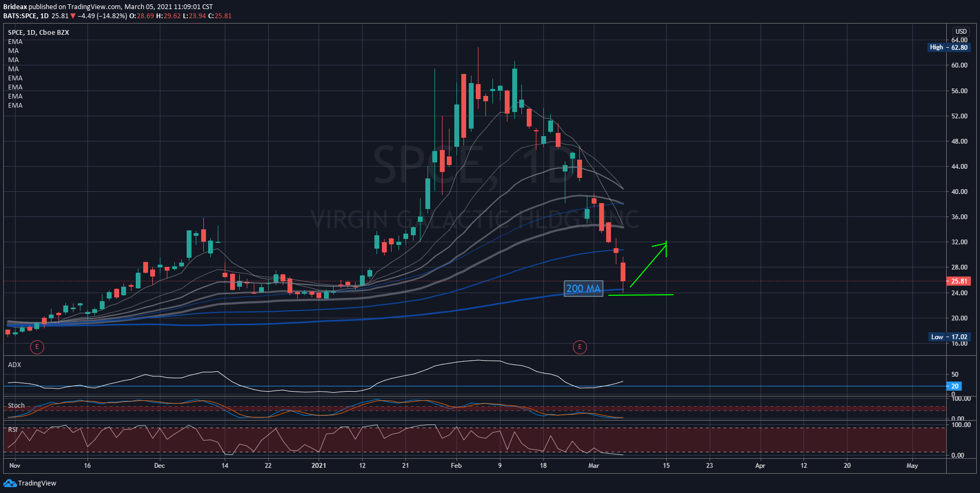Click the 50 scale value in ADX pane
Image resolution: width=980 pixels, height=493 pixels.
955,375
